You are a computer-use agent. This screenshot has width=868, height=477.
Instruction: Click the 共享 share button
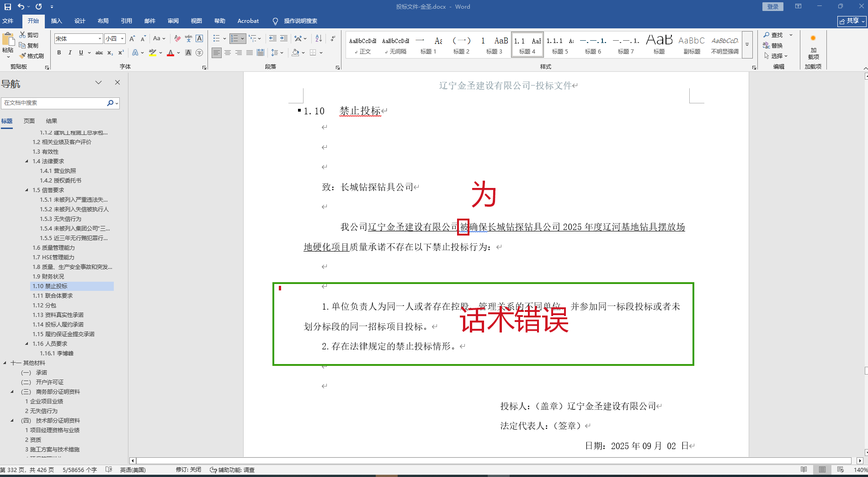tap(852, 21)
